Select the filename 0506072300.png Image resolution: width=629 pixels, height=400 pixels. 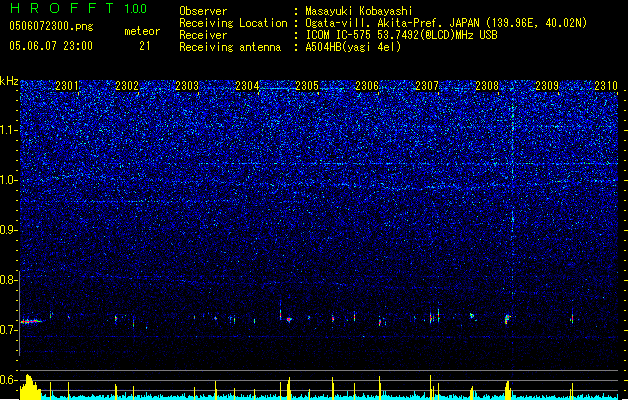(x=51, y=26)
